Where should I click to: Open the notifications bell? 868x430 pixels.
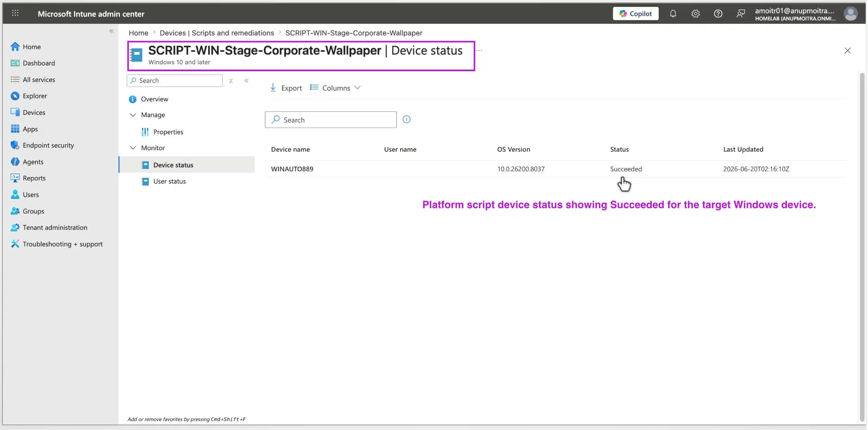[673, 14]
